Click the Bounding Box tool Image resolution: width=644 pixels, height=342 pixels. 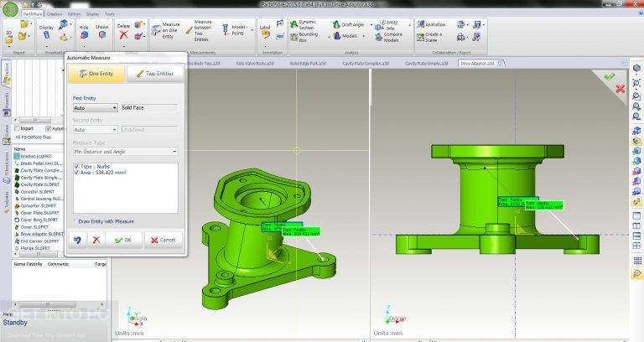[304, 37]
